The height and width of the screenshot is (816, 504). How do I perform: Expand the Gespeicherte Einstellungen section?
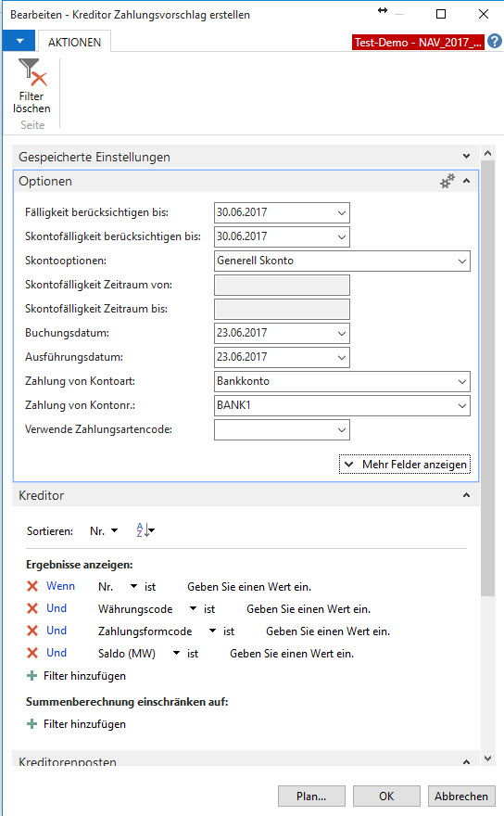(x=466, y=156)
